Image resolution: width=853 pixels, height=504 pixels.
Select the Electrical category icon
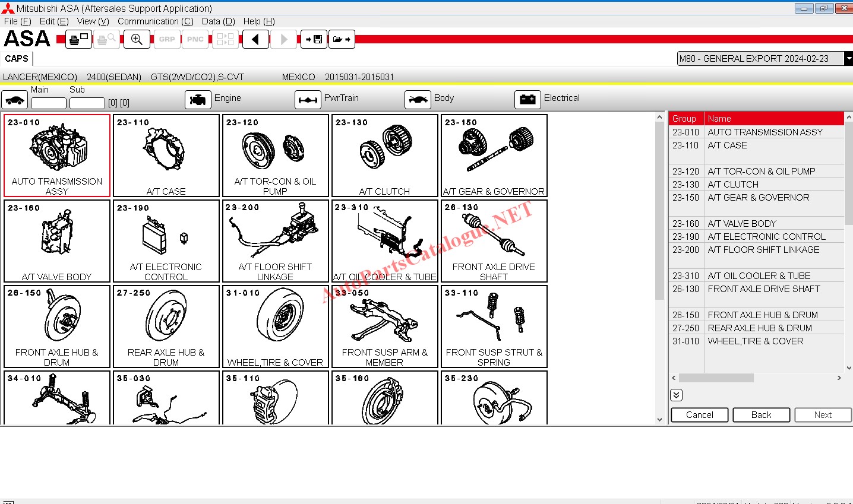tap(527, 100)
